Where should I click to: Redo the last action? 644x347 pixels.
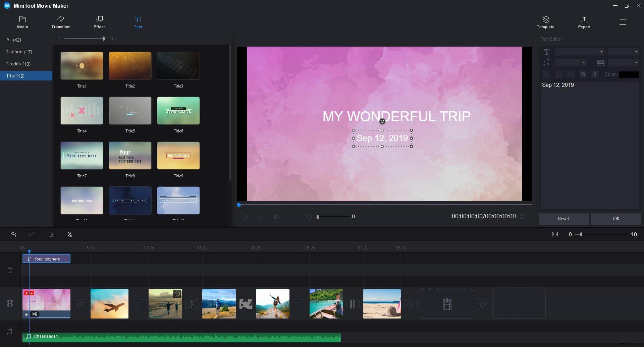32,234
